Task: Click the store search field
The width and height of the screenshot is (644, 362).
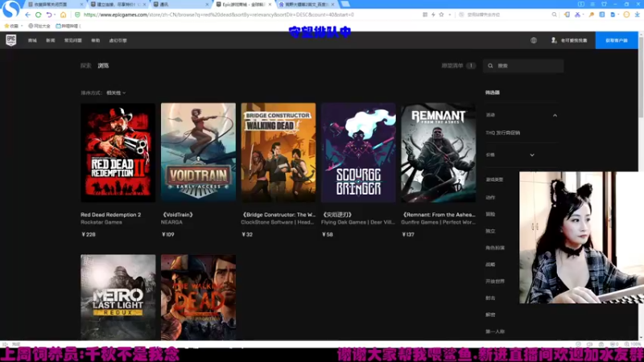Action: pyautogui.click(x=523, y=66)
